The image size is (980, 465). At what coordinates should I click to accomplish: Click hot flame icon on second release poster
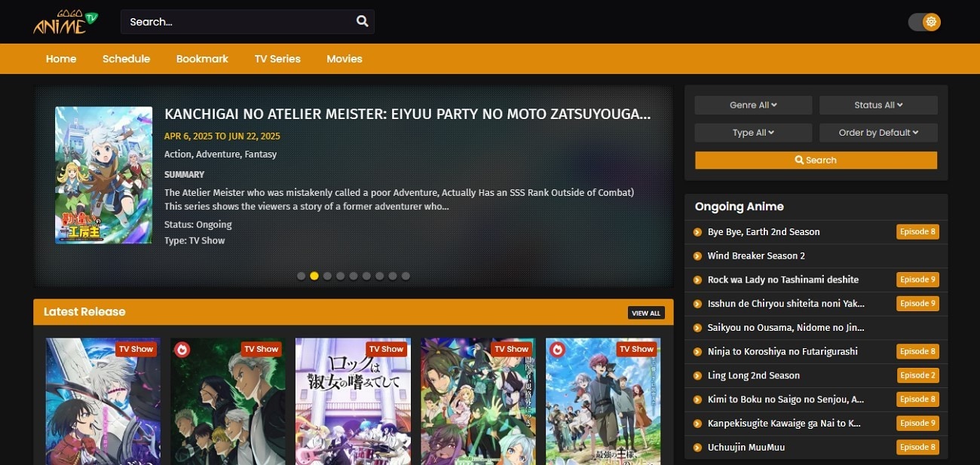181,349
